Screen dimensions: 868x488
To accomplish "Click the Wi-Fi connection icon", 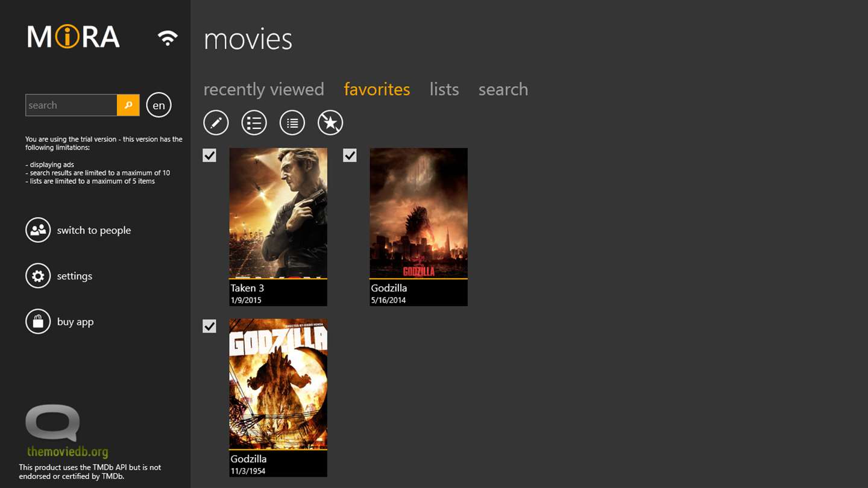I will point(168,37).
